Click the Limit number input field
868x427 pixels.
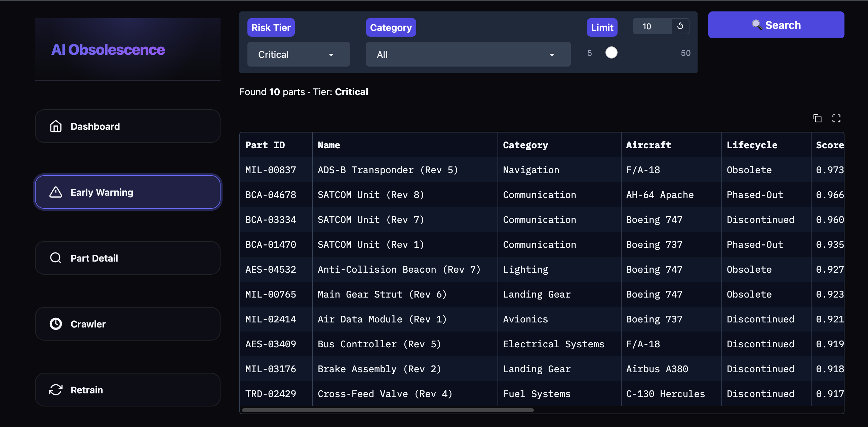652,26
